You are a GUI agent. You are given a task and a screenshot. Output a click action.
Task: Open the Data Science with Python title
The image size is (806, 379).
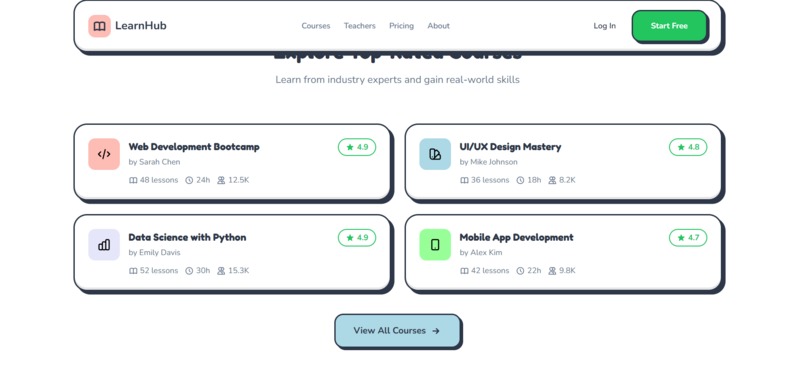(x=187, y=237)
